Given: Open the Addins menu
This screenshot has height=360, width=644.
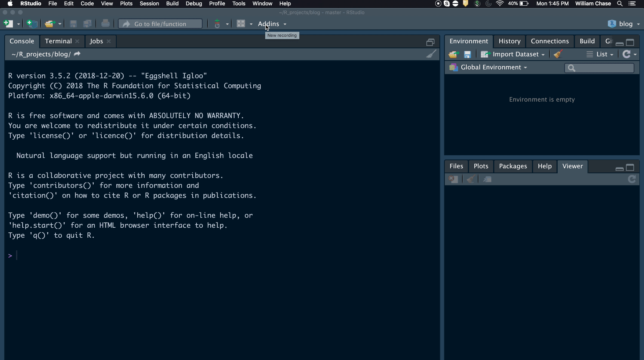Looking at the screenshot, I should (272, 24).
